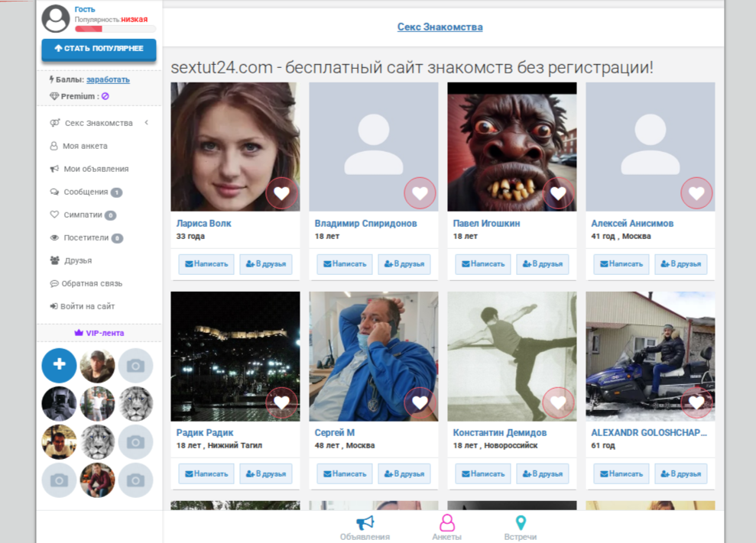The image size is (756, 543).
Task: Click the СТАТЬ ПОПУЛЯРНЕЕ button
Action: (99, 49)
